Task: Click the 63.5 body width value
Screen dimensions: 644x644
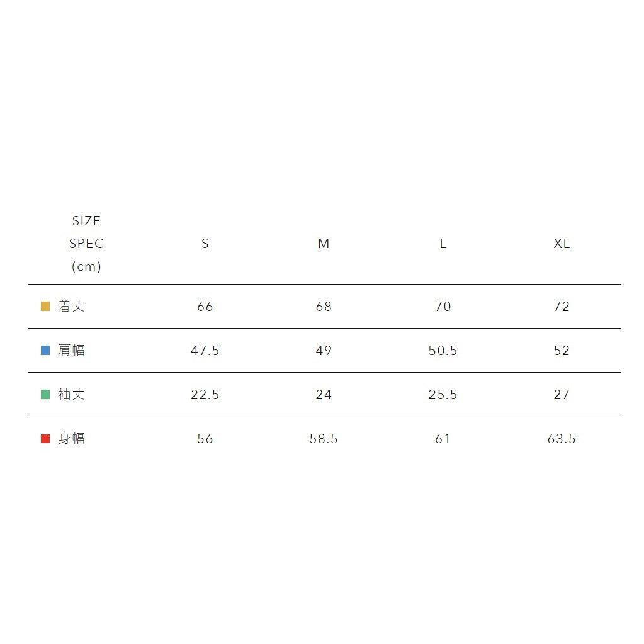Action: coord(562,439)
